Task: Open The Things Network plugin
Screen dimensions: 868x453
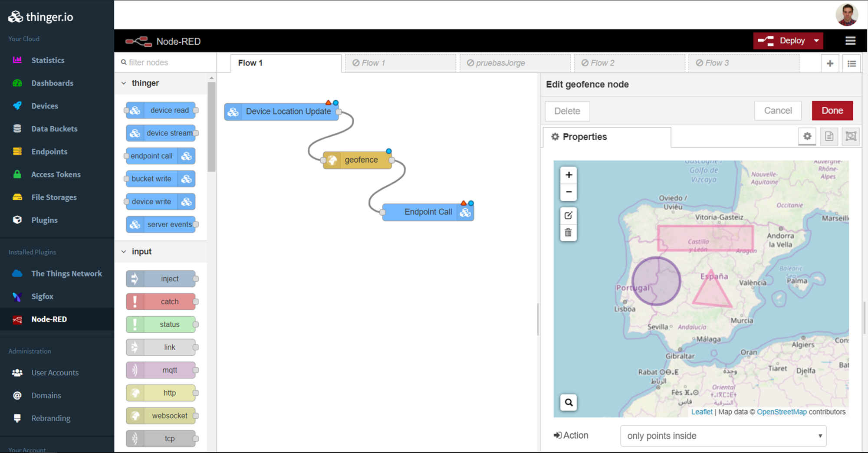Action: click(66, 273)
